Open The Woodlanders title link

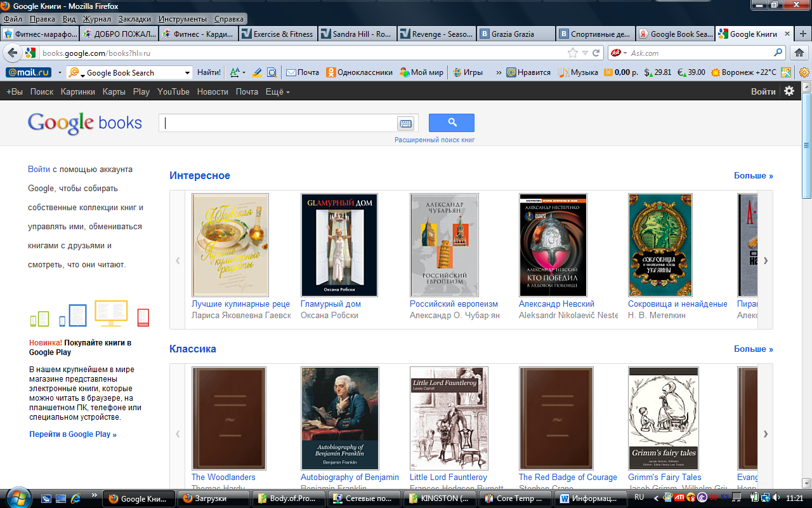tap(223, 477)
